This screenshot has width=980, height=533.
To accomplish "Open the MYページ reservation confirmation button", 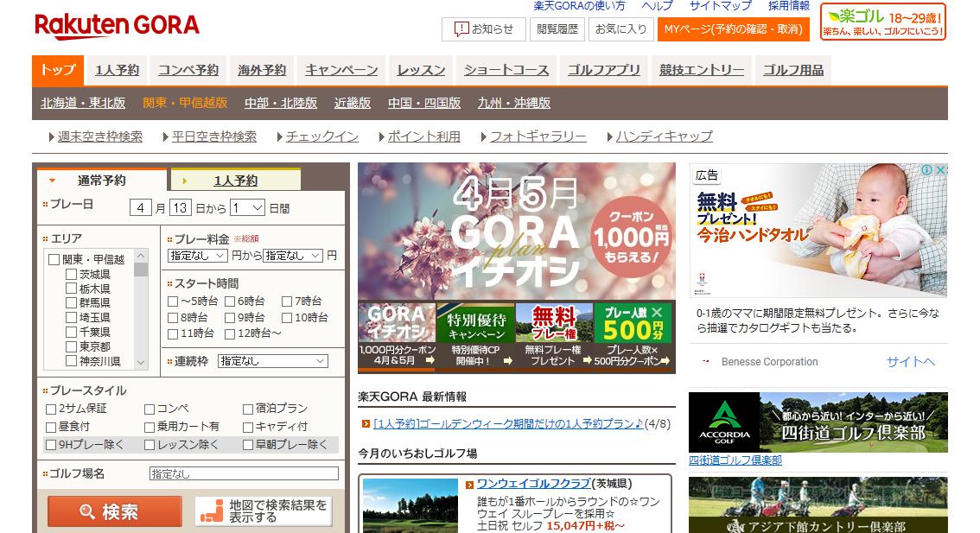I will click(x=732, y=29).
